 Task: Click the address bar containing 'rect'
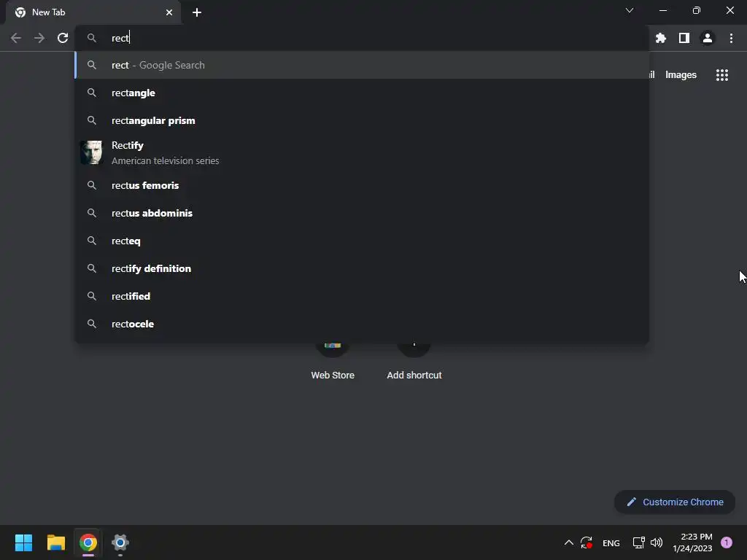tap(362, 38)
